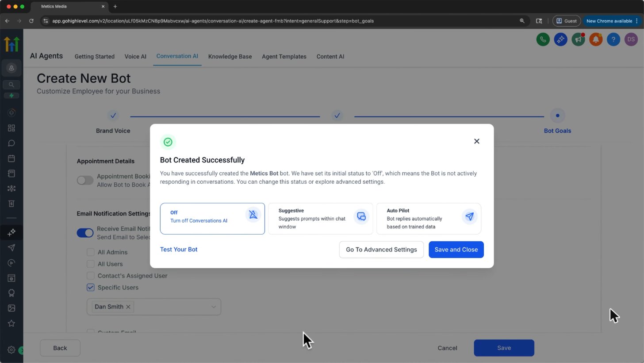
Task: Open the orange notifications bell
Action: pyautogui.click(x=596, y=39)
